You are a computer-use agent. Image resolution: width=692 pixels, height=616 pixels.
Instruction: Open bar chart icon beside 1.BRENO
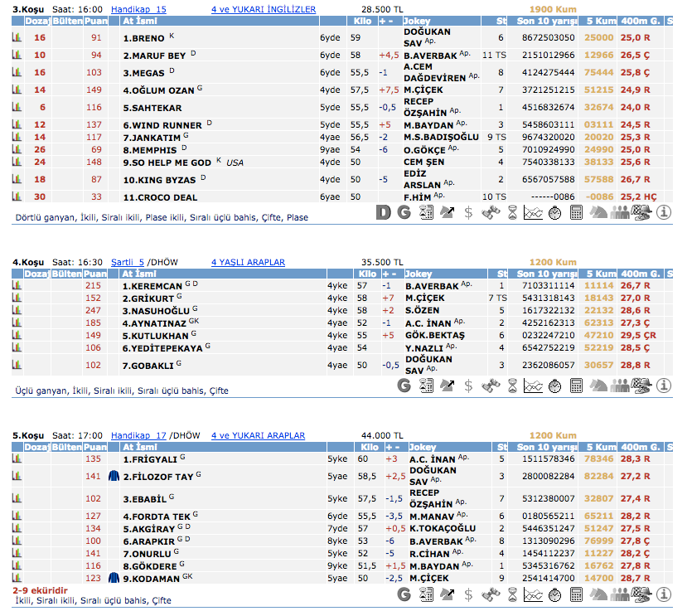16,38
